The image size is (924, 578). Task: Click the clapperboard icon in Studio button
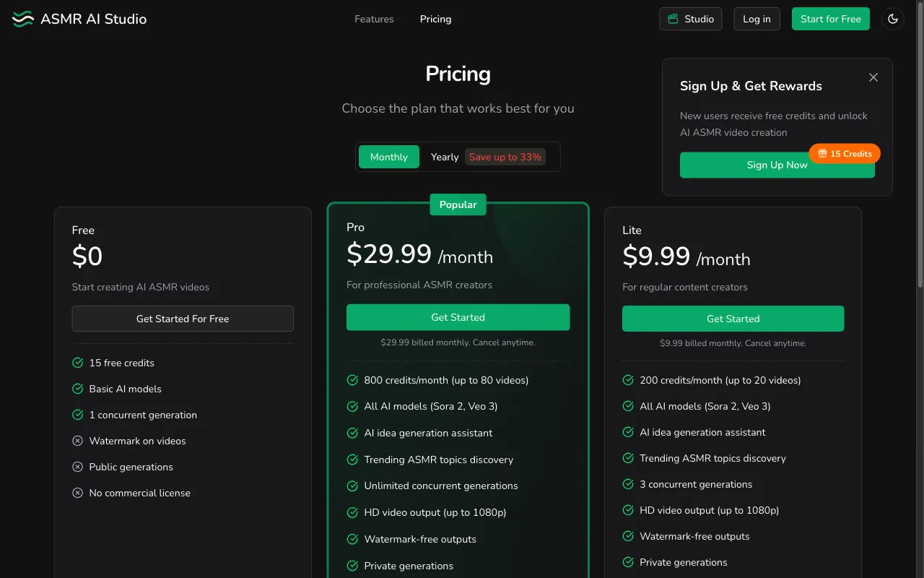(674, 19)
